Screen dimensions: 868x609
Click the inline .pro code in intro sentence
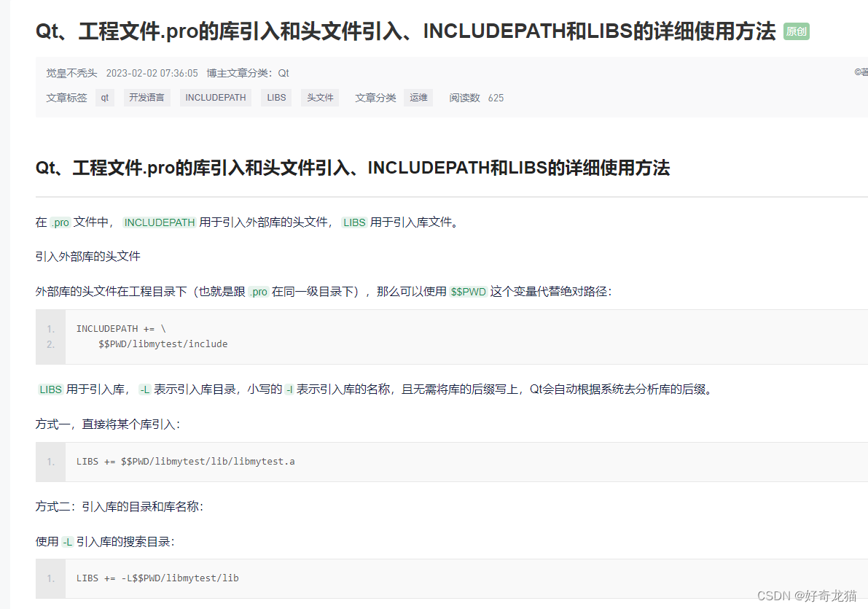click(60, 222)
